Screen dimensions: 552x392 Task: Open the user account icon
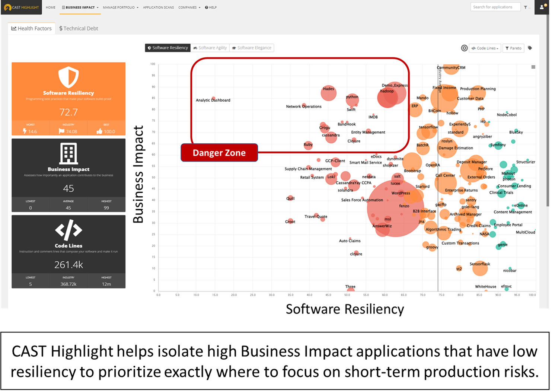click(542, 7)
